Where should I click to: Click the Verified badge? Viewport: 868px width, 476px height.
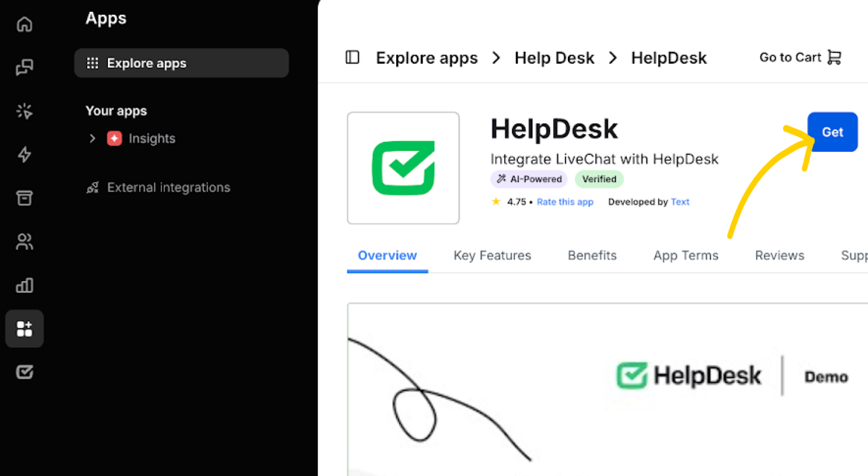point(599,179)
